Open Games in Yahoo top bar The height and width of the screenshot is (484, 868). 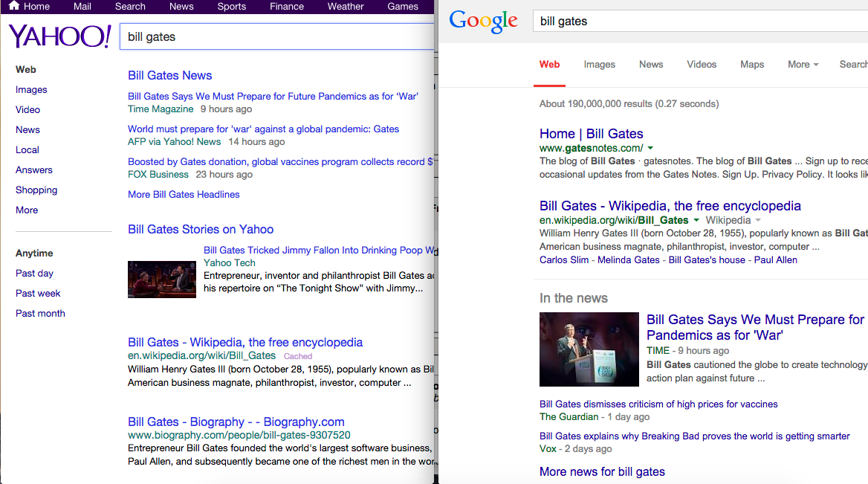403,7
